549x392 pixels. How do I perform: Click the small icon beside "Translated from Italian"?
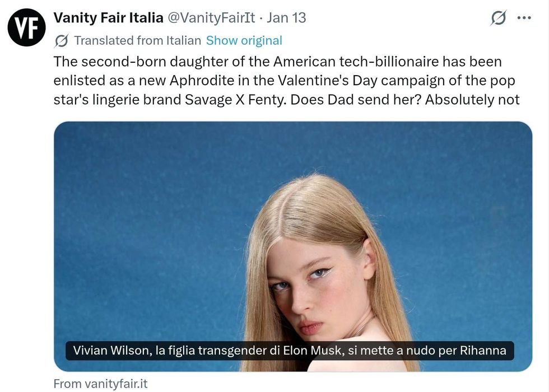(62, 40)
